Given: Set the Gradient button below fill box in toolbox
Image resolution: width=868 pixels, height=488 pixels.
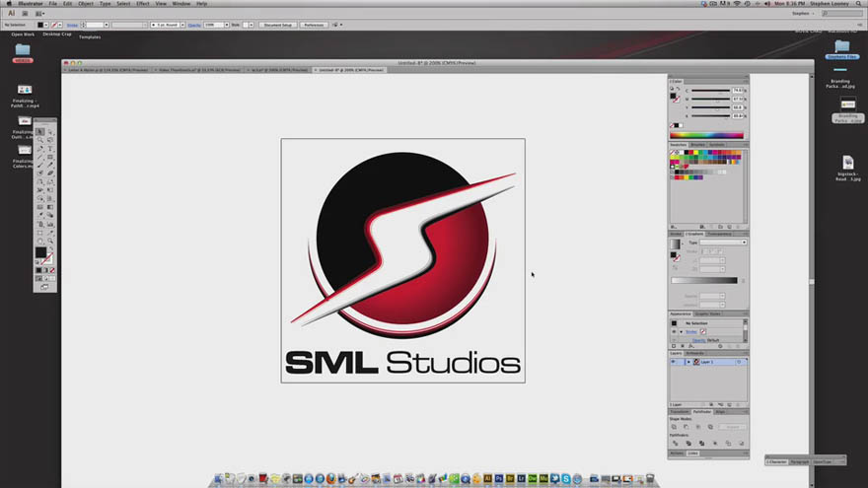Looking at the screenshot, I should click(45, 270).
